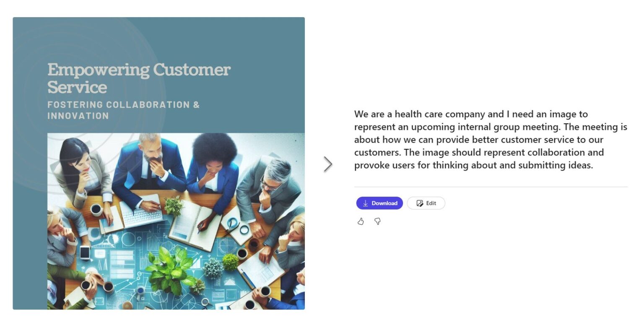Click the divider line above the Download button
This screenshot has width=644, height=322.
click(491, 187)
